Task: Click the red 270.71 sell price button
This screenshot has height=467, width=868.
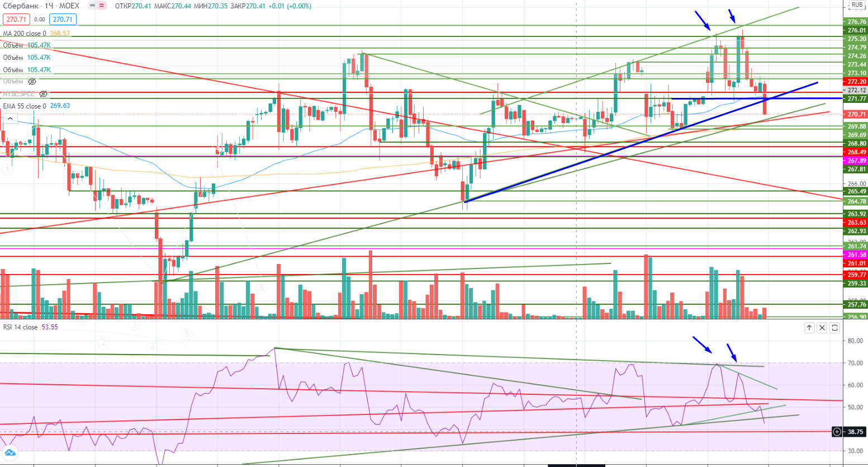Action: point(15,20)
